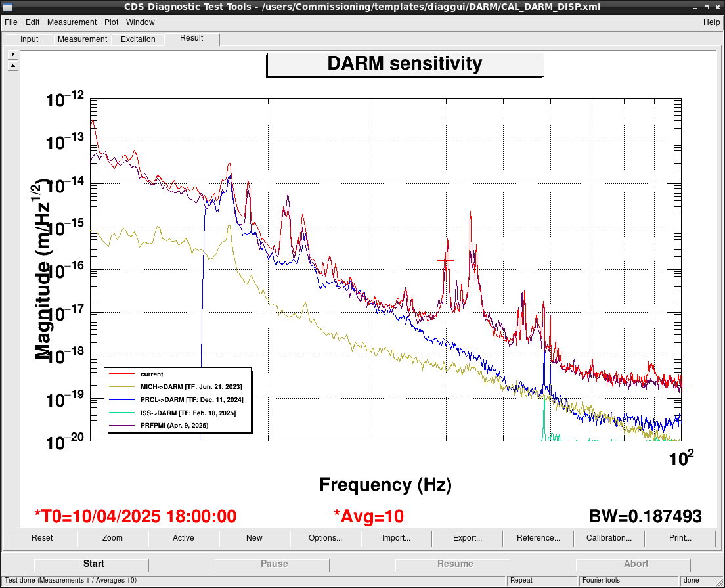Click the PRCL->DARM legend entry
The image size is (725, 588).
pos(191,399)
